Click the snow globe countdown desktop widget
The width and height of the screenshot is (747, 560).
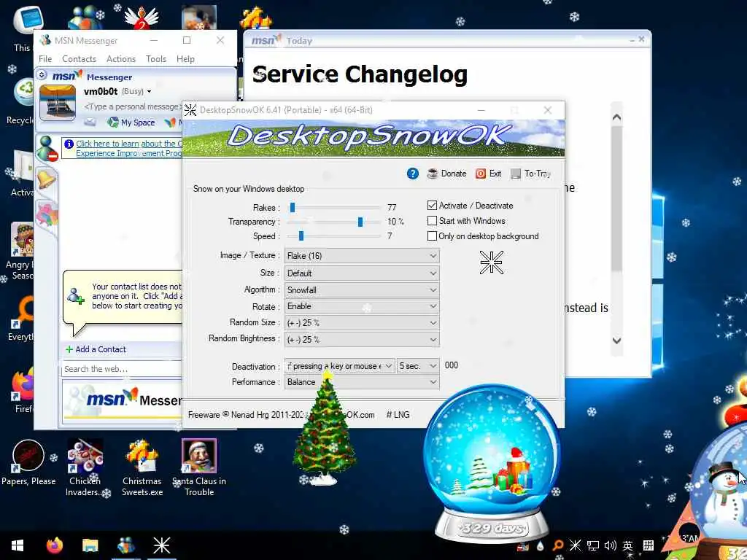pyautogui.click(x=492, y=464)
